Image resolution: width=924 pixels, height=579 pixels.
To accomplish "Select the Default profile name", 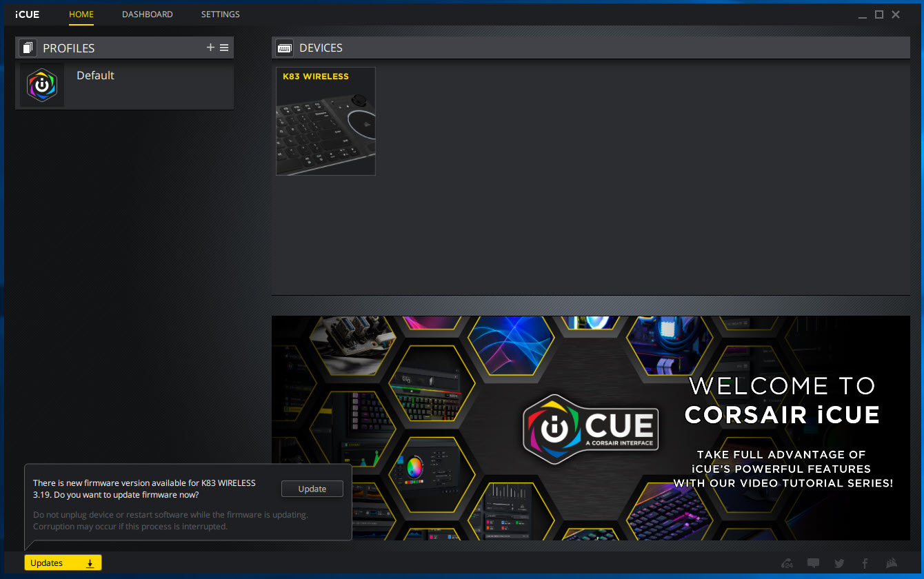I will [95, 75].
